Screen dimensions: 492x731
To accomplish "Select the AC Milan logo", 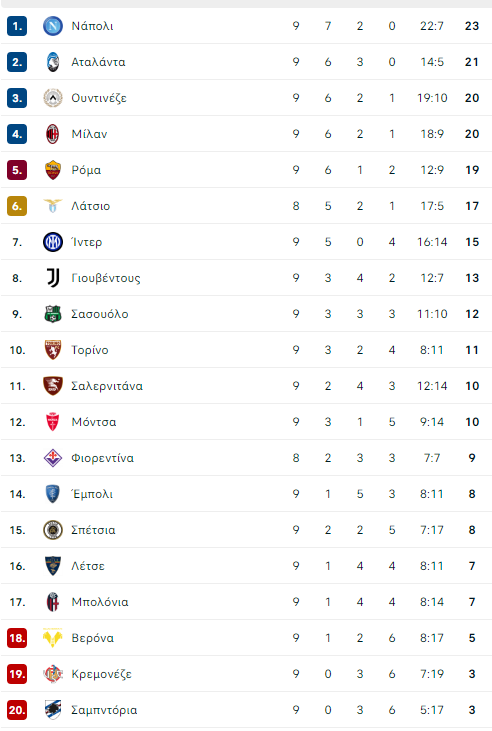I will [x=53, y=134].
